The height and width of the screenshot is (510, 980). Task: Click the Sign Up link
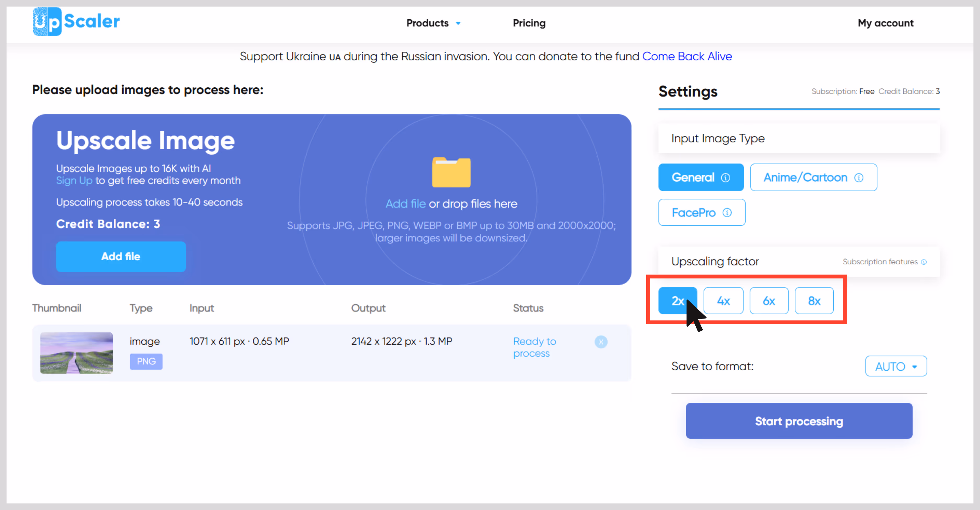click(74, 180)
